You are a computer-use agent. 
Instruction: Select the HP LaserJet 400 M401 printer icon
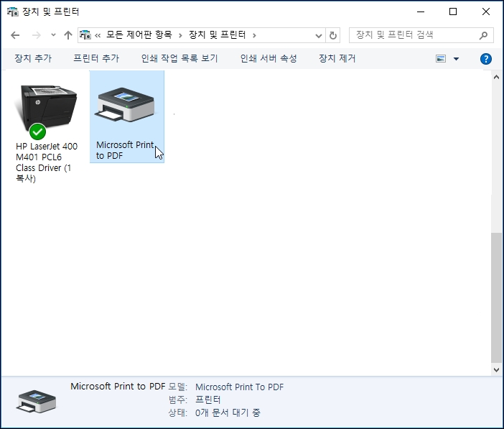[x=46, y=111]
